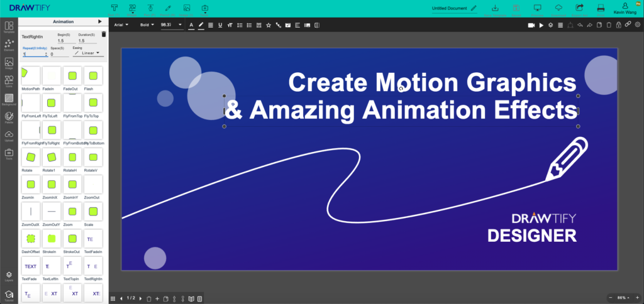Open Kevin Wang account menu
644x304 pixels.
click(x=625, y=9)
